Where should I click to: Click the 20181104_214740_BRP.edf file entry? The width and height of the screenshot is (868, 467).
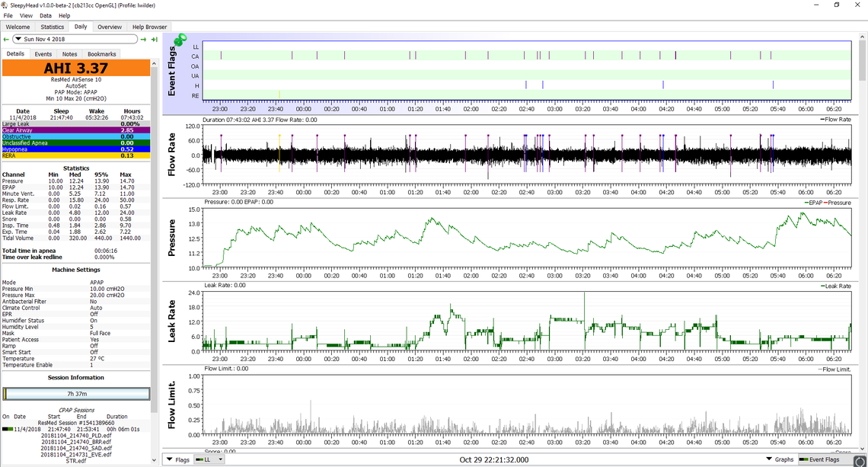(76, 442)
